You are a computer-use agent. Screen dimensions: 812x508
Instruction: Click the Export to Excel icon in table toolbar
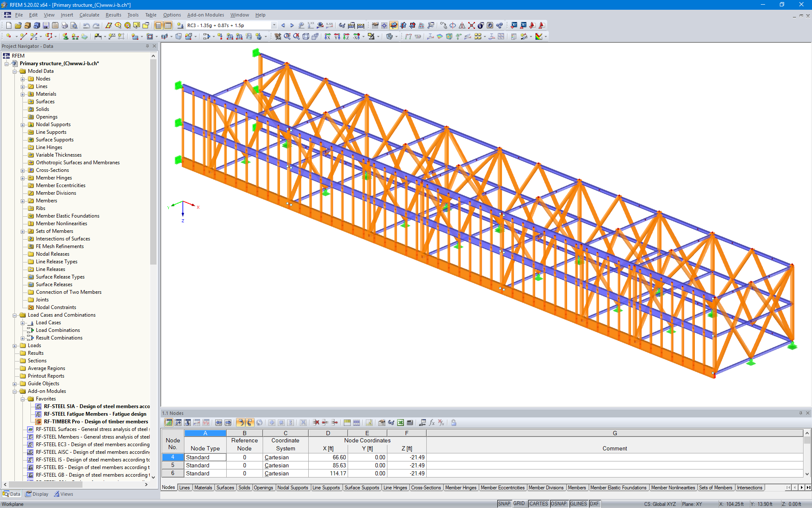tap(401, 422)
